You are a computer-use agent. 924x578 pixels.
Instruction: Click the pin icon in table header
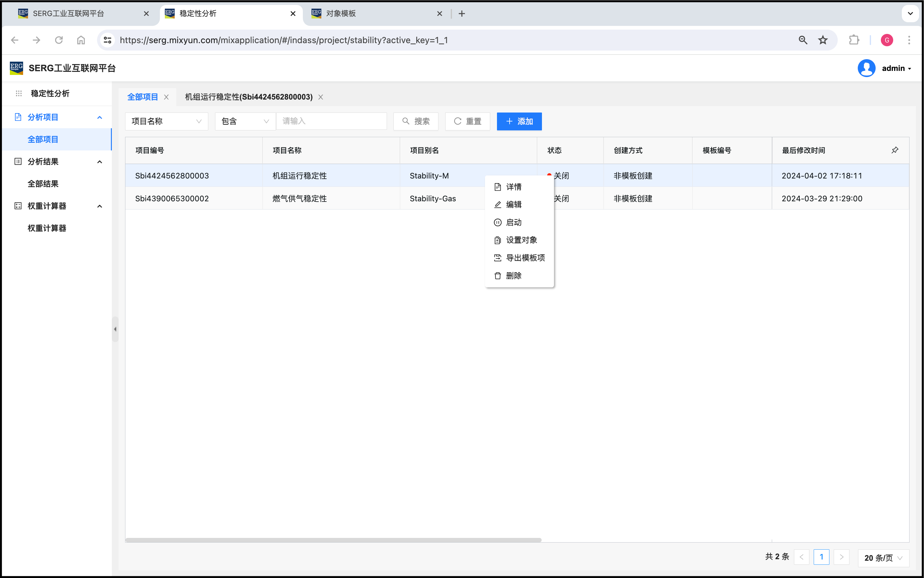[895, 150]
